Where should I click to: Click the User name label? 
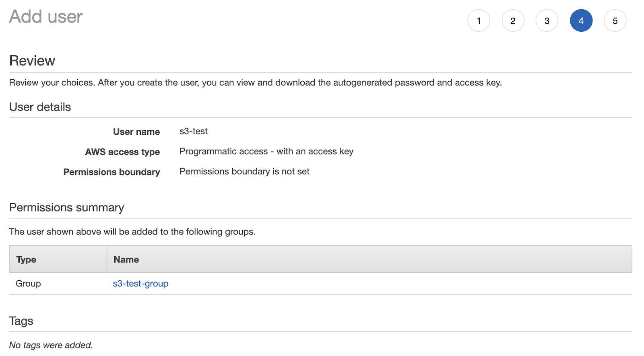136,132
